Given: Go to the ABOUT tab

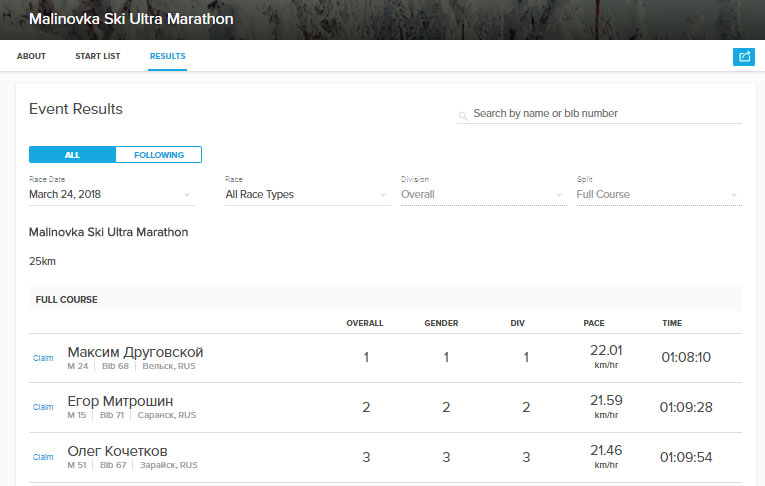Looking at the screenshot, I should pos(31,56).
